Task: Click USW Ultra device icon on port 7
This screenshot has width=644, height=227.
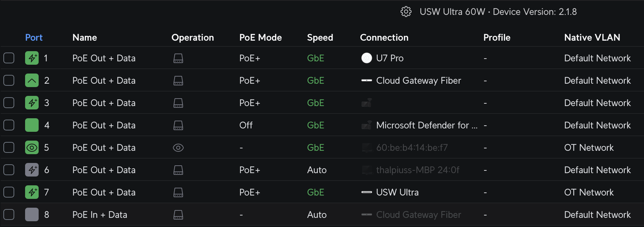Action: 367,192
